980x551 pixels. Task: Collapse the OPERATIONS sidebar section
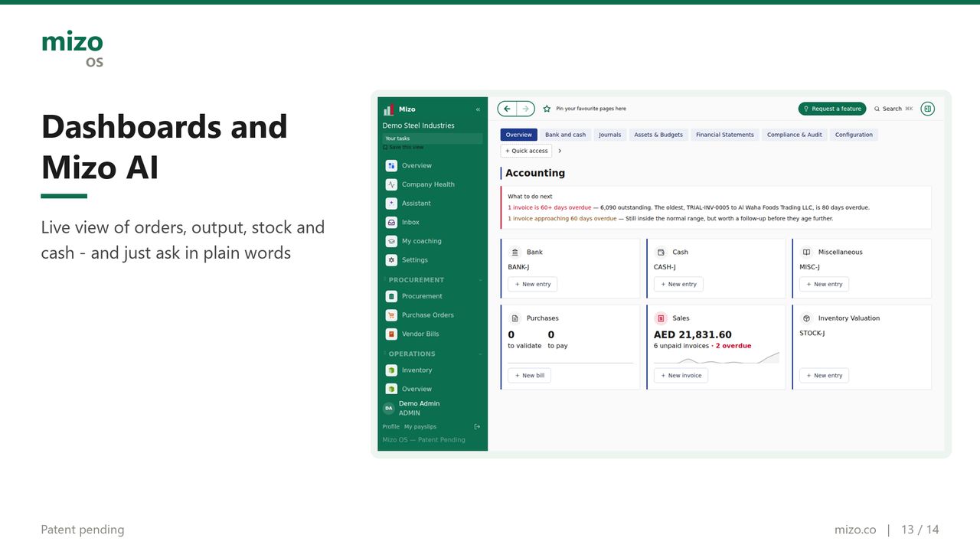(480, 354)
